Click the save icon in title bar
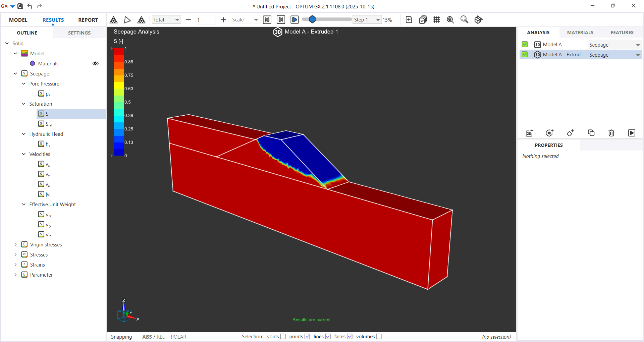This screenshot has height=342, width=644. click(x=20, y=6)
